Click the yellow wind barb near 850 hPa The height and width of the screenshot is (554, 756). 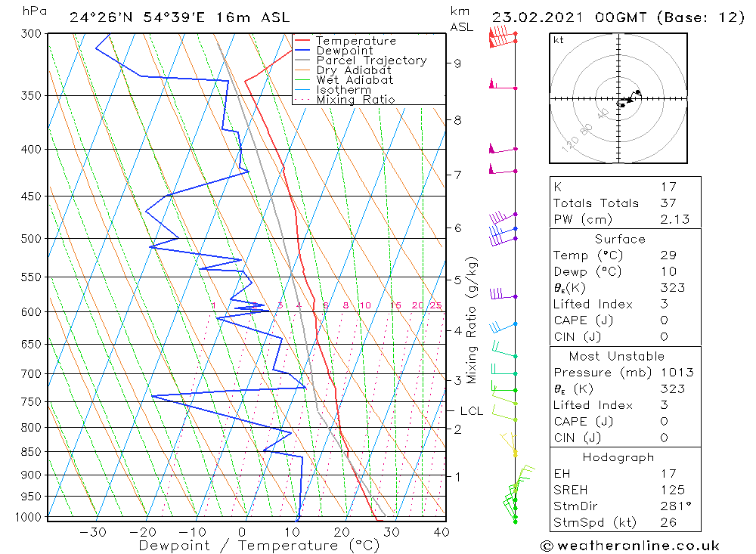pos(510,444)
